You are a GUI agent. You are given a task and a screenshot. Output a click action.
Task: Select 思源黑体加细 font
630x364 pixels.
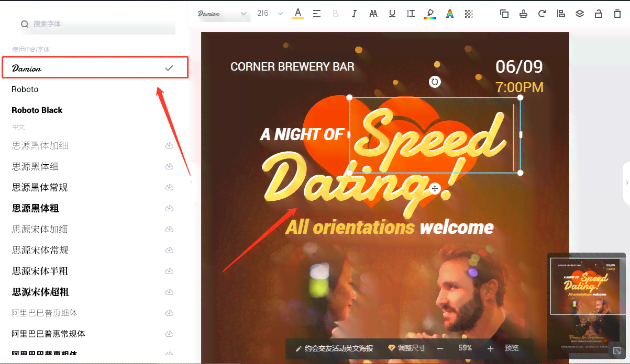pos(40,145)
